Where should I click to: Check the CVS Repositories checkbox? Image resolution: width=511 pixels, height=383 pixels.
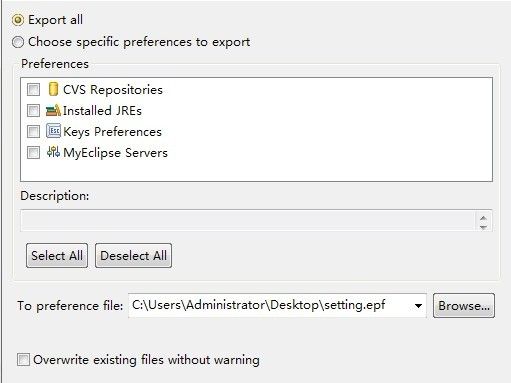pos(33,89)
